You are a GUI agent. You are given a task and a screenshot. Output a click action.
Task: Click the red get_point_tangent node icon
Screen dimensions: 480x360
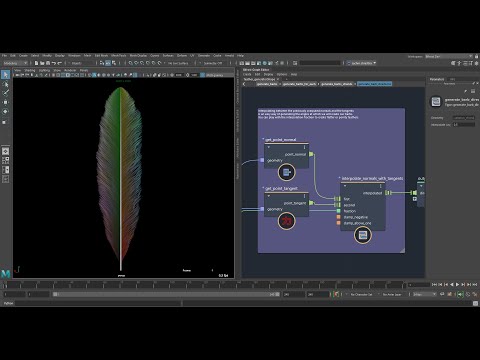[x=286, y=221]
